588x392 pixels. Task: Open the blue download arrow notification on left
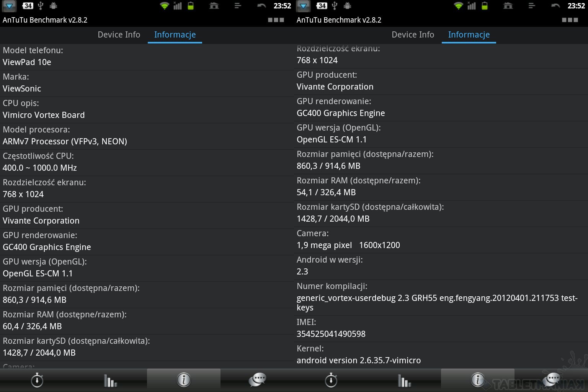[9, 6]
